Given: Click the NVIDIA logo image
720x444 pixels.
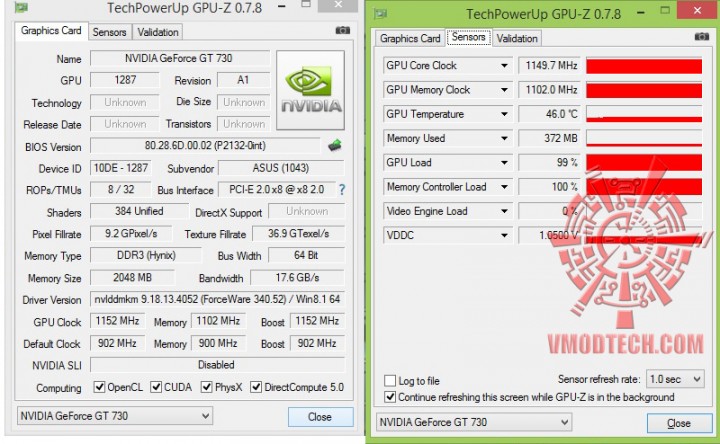Looking at the screenshot, I should [310, 90].
